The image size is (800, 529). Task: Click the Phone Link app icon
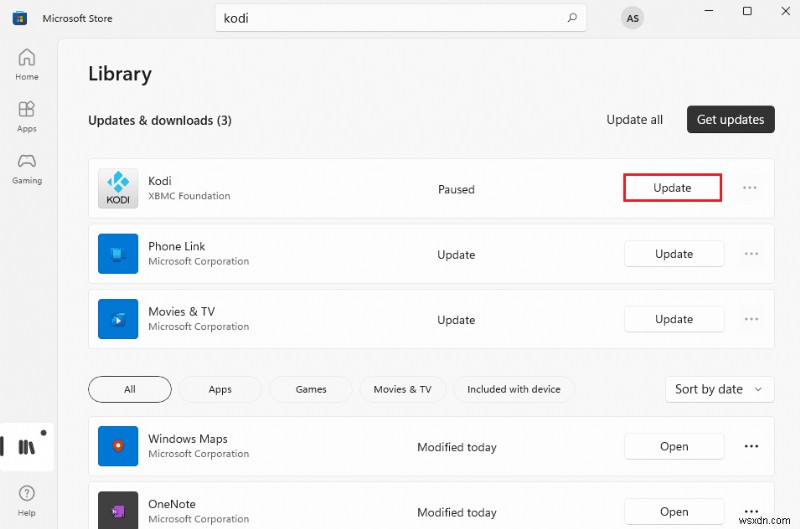(118, 254)
